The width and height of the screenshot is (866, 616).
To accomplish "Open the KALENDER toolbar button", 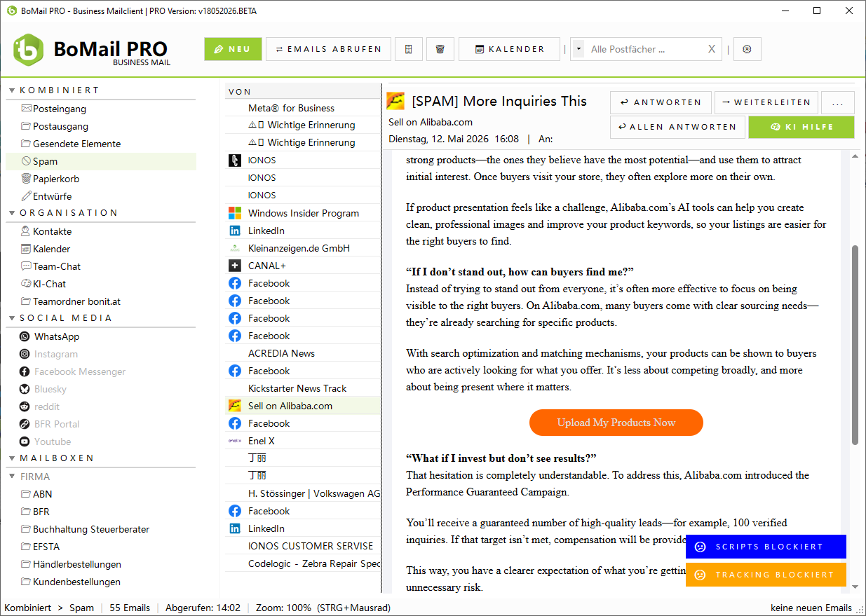I will click(x=509, y=49).
